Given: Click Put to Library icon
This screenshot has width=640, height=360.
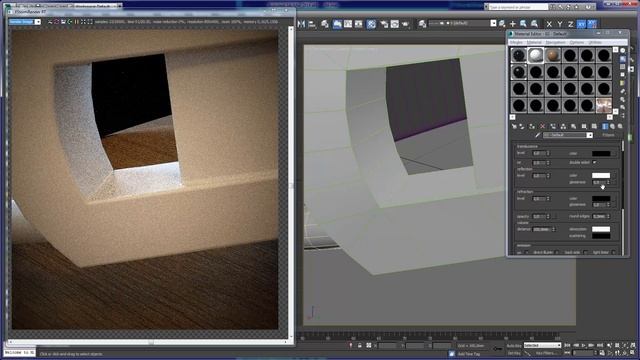Looking at the screenshot, I should [x=573, y=126].
